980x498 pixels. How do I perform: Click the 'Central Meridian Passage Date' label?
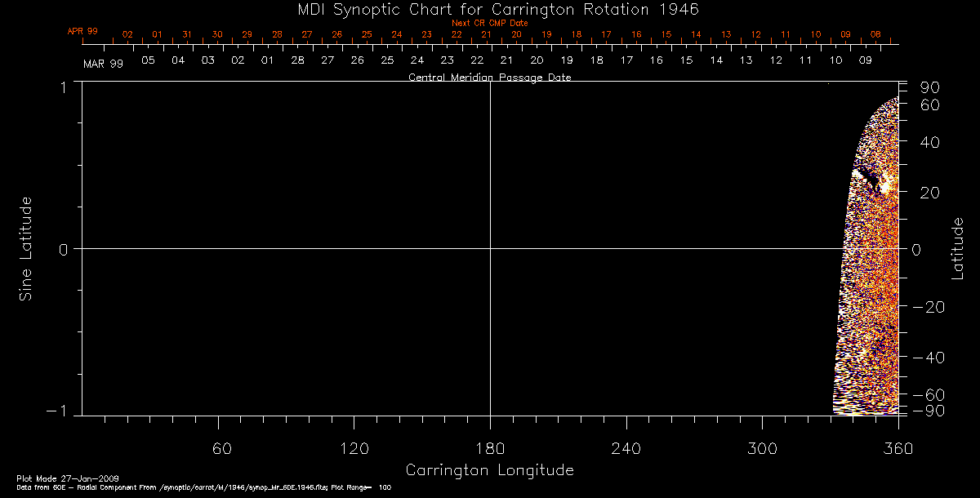coord(489,78)
